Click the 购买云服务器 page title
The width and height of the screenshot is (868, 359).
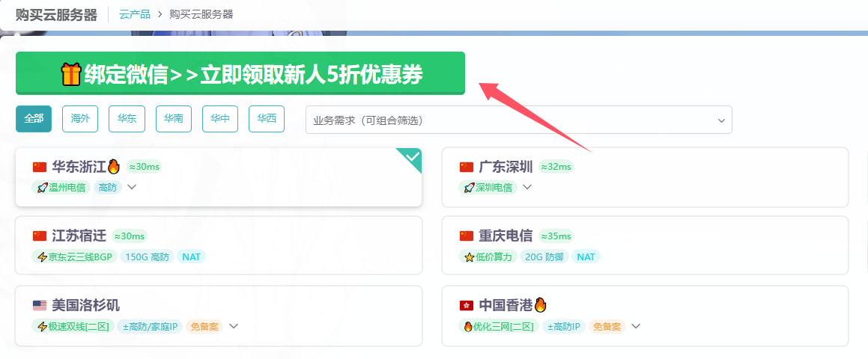56,15
